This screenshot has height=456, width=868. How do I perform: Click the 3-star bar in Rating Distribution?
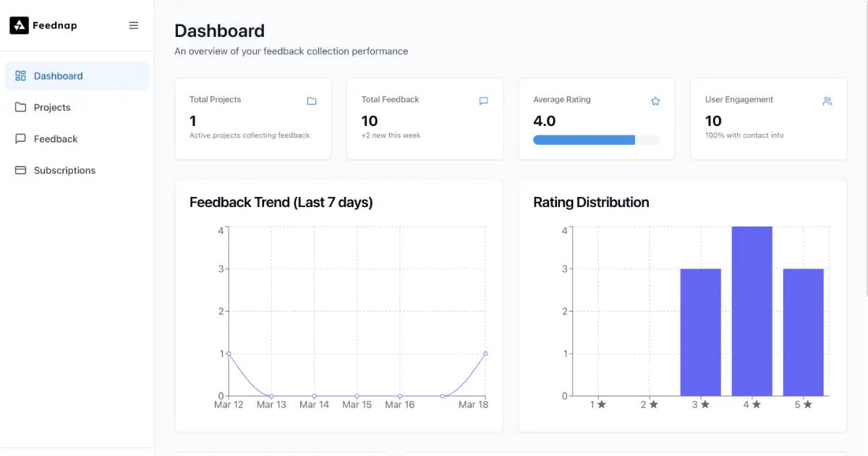click(700, 332)
